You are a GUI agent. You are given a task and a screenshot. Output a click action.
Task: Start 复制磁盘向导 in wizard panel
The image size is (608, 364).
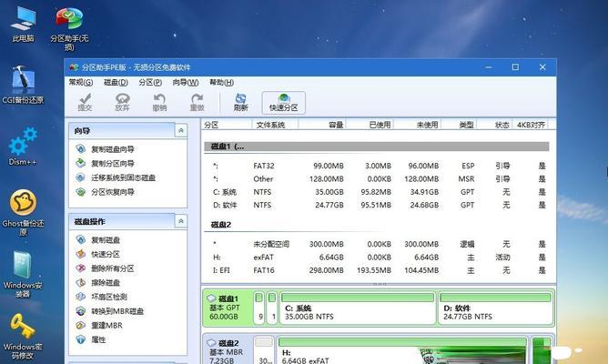[113, 149]
